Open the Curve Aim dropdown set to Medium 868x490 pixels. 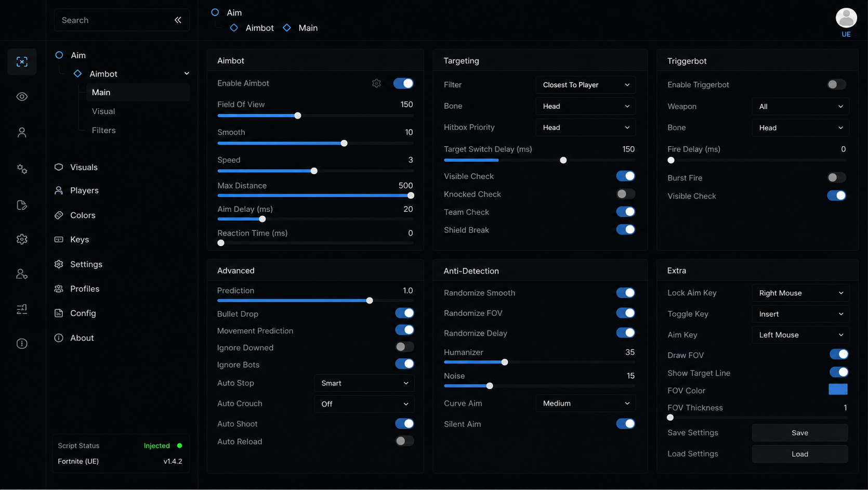[x=586, y=403]
